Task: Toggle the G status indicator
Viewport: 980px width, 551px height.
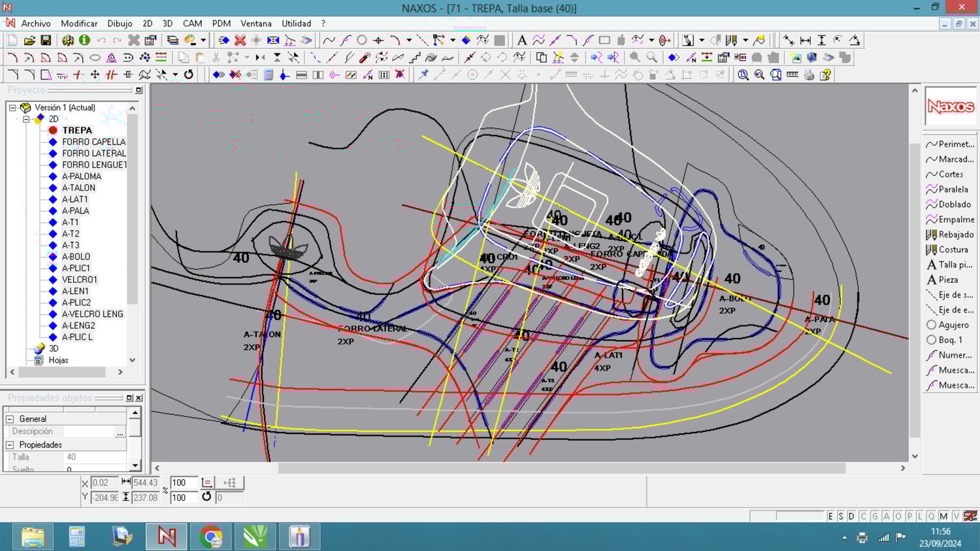Action: (x=875, y=516)
